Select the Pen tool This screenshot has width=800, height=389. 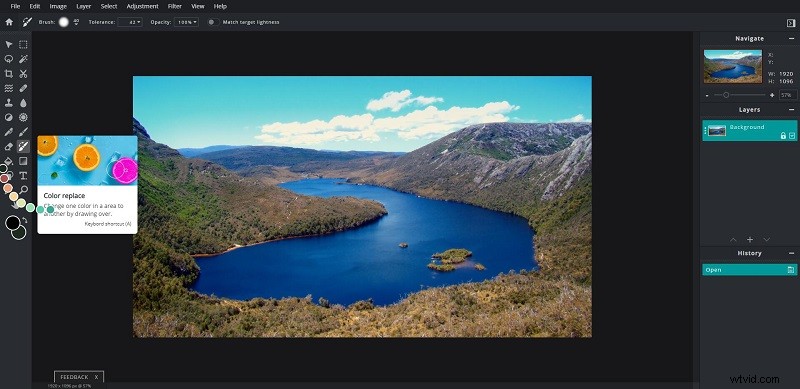[x=9, y=132]
